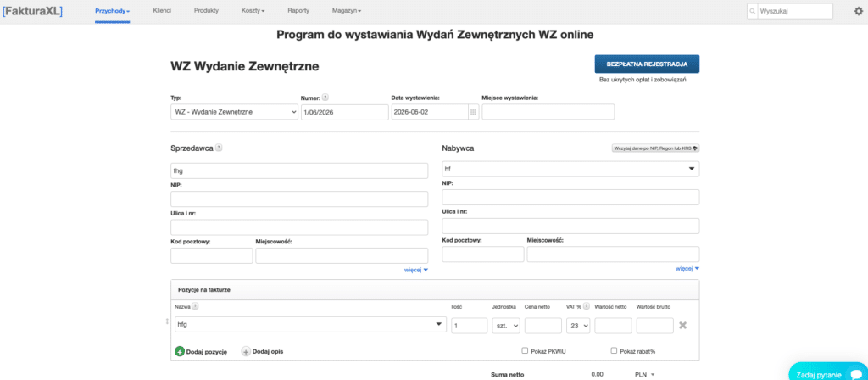Image resolution: width=868 pixels, height=380 pixels.
Task: Click the help icon next to VAT %
Action: 587,306
